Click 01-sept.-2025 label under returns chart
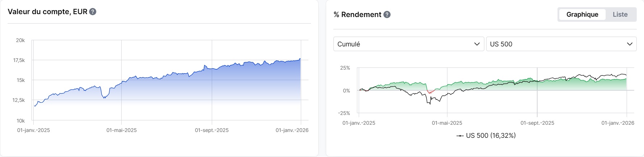Viewport: 644px width, 157px height. pyautogui.click(x=537, y=123)
